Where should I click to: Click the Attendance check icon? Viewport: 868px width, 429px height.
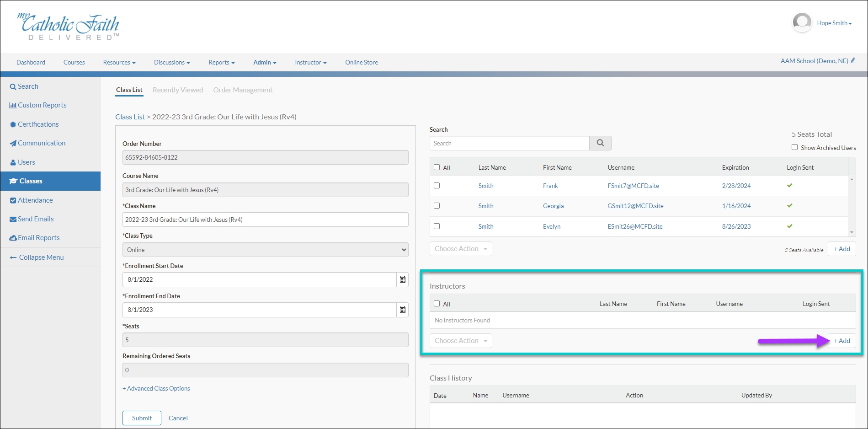point(13,200)
